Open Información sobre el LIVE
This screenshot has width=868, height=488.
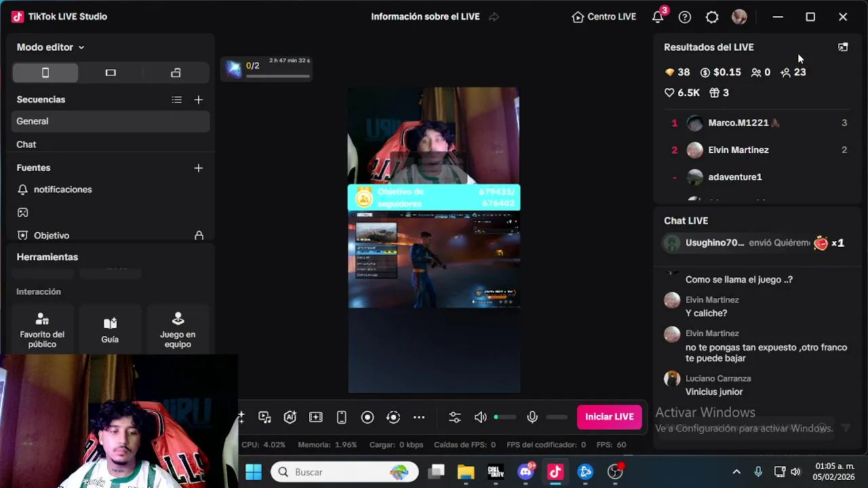425,17
